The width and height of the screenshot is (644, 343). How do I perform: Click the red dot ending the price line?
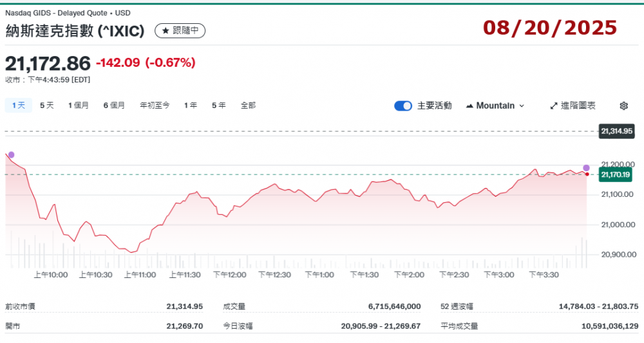click(x=587, y=174)
